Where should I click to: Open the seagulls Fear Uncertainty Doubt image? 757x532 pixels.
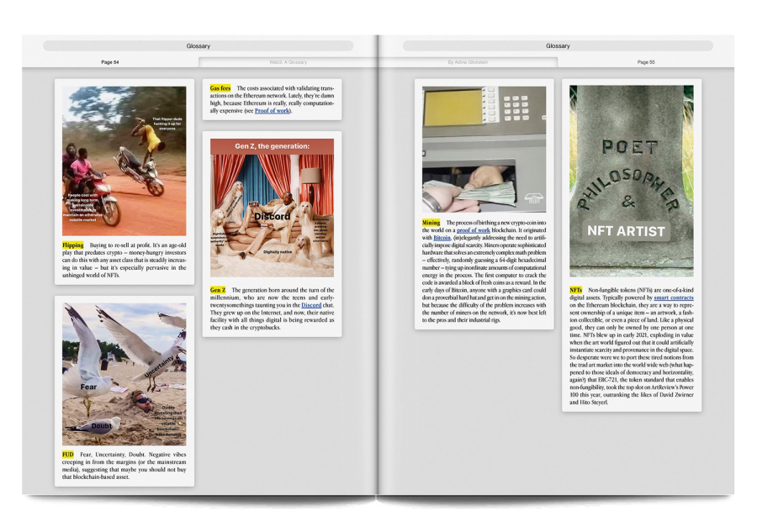124,374
